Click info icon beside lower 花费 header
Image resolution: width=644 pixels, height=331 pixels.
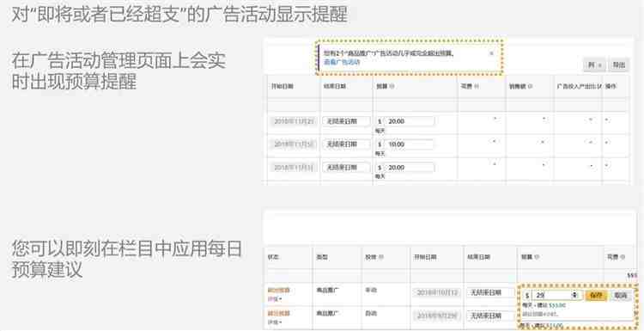click(623, 257)
